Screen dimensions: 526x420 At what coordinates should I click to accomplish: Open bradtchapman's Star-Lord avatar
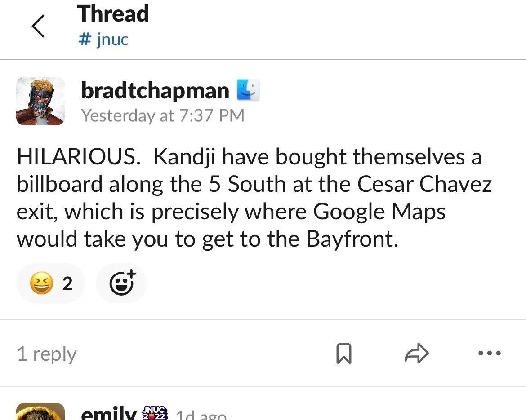(40, 101)
